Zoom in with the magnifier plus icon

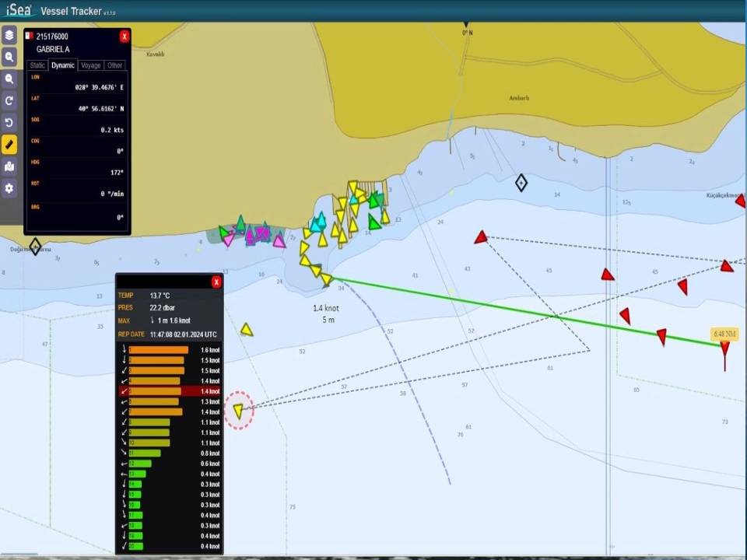(x=9, y=58)
